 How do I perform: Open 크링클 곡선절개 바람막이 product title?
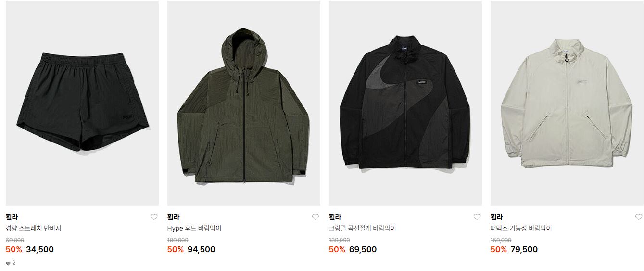363,228
